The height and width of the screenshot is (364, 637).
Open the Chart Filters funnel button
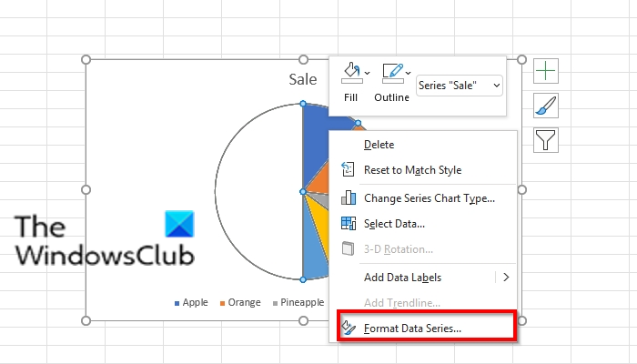point(546,140)
